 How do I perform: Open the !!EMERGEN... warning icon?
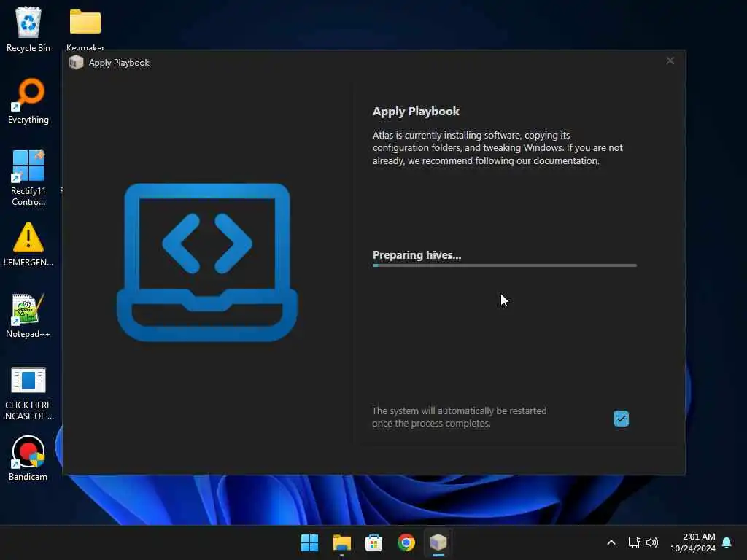pos(28,244)
